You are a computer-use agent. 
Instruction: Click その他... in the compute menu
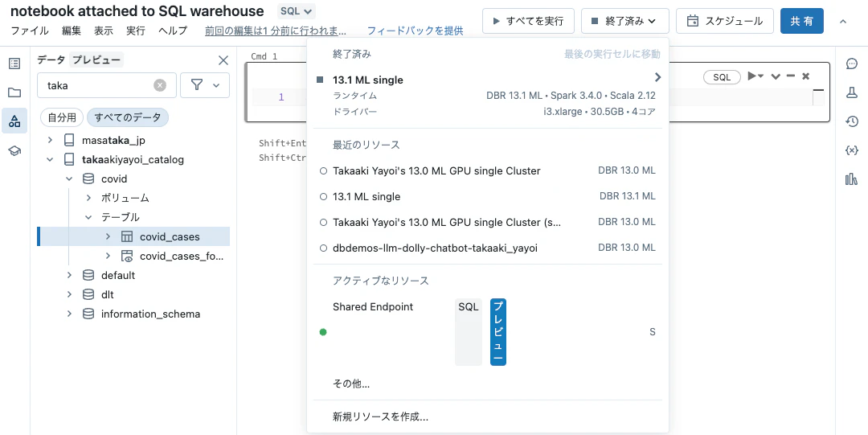click(x=351, y=384)
